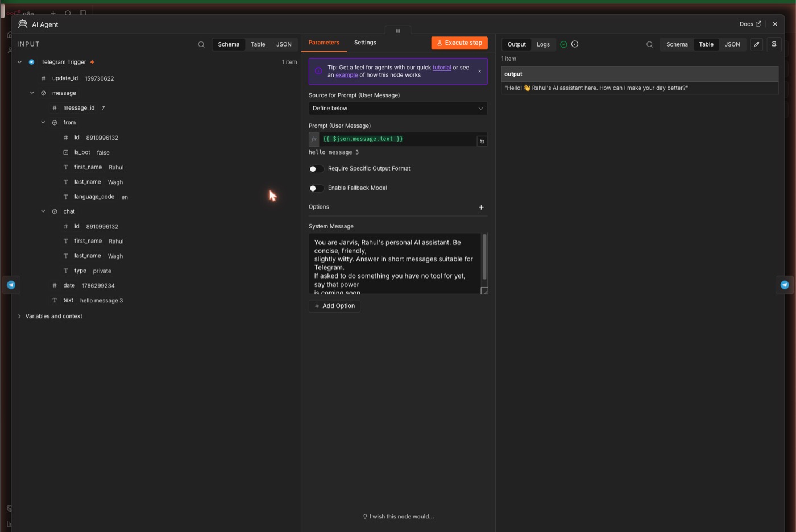Screen dimensions: 796x532
Task: Click the output cell with Hello message
Action: 640,88
